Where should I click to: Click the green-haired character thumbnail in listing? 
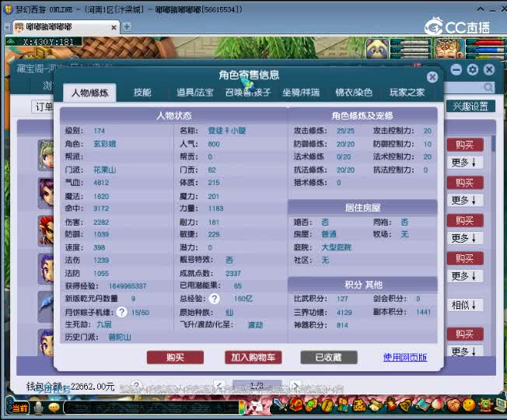(x=46, y=156)
